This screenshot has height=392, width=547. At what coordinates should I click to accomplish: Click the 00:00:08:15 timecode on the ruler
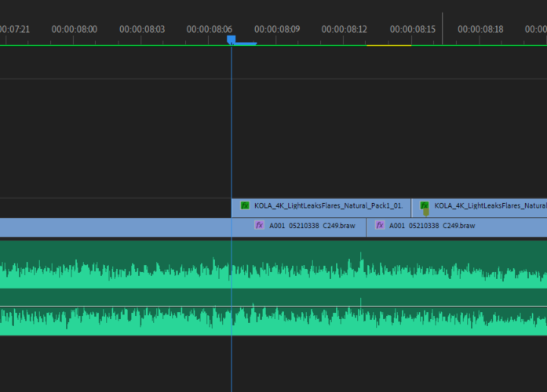413,29
